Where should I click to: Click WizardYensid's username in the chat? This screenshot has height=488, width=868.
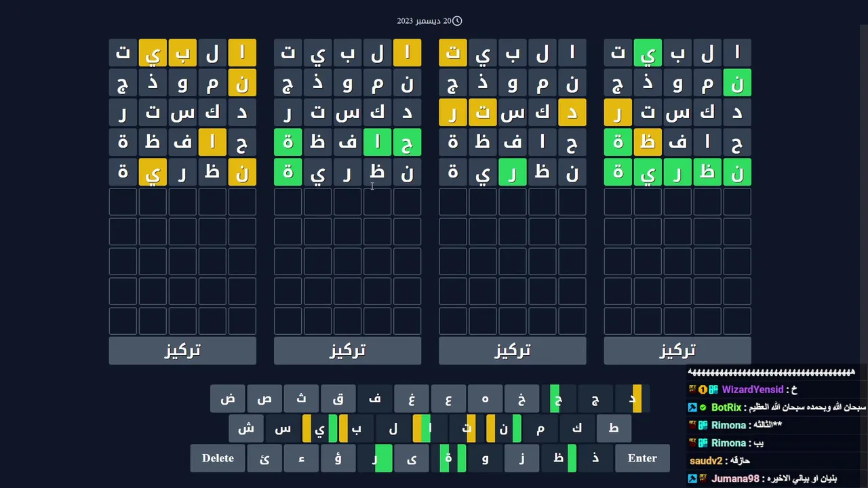coord(752,390)
